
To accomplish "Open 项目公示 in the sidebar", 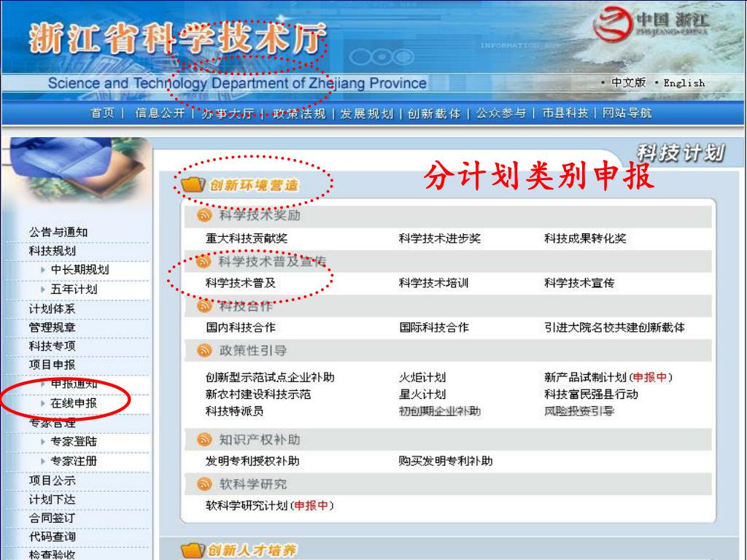I will pyautogui.click(x=52, y=481).
